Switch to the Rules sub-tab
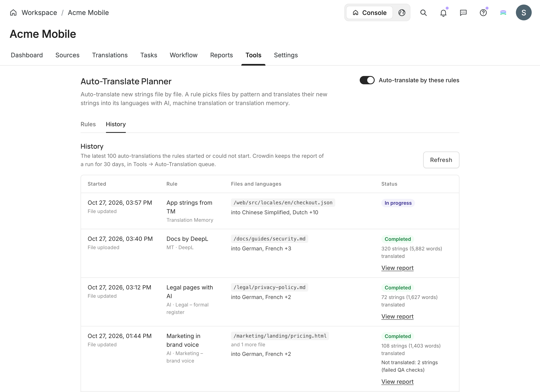This screenshot has height=392, width=540. tap(88, 124)
